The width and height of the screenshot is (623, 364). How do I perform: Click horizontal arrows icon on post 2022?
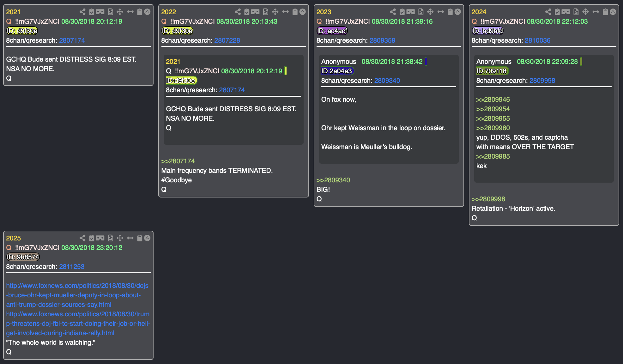pyautogui.click(x=285, y=12)
